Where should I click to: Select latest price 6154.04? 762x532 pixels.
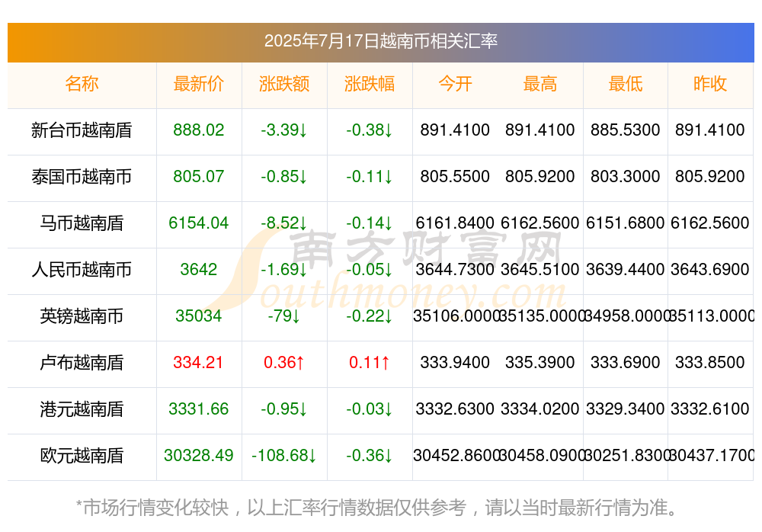(199, 223)
